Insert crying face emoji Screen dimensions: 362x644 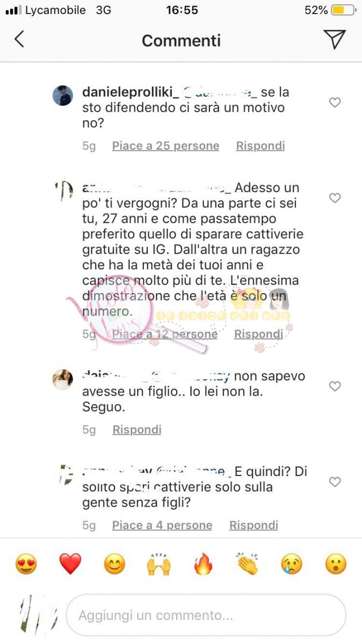pos(292,564)
